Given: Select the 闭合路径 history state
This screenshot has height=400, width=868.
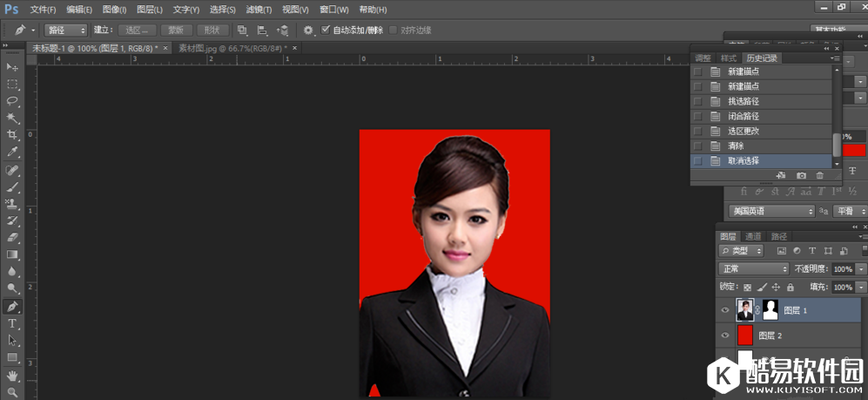Looking at the screenshot, I should click(744, 116).
